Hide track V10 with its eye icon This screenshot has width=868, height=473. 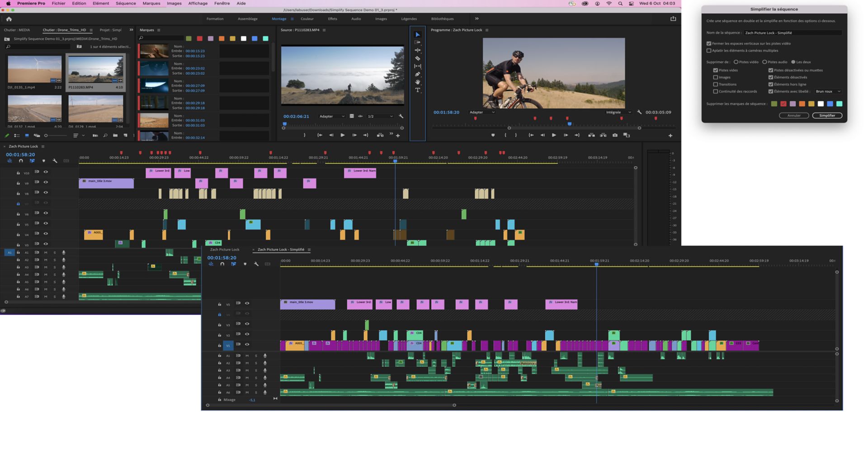pyautogui.click(x=46, y=172)
